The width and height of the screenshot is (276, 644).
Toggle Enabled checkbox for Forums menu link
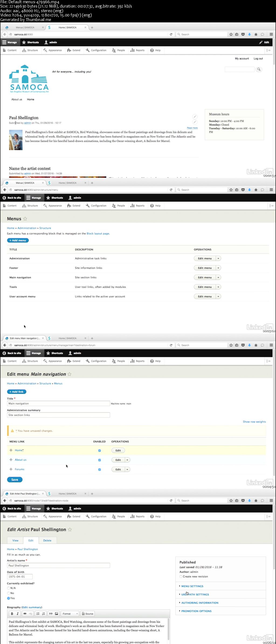pos(99,469)
